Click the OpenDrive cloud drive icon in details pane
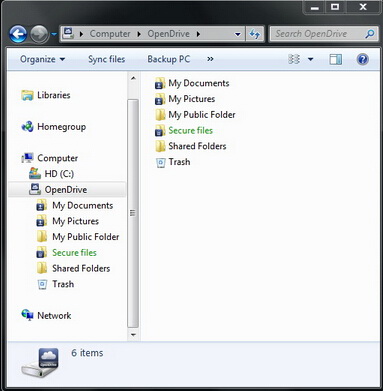 click(x=40, y=363)
